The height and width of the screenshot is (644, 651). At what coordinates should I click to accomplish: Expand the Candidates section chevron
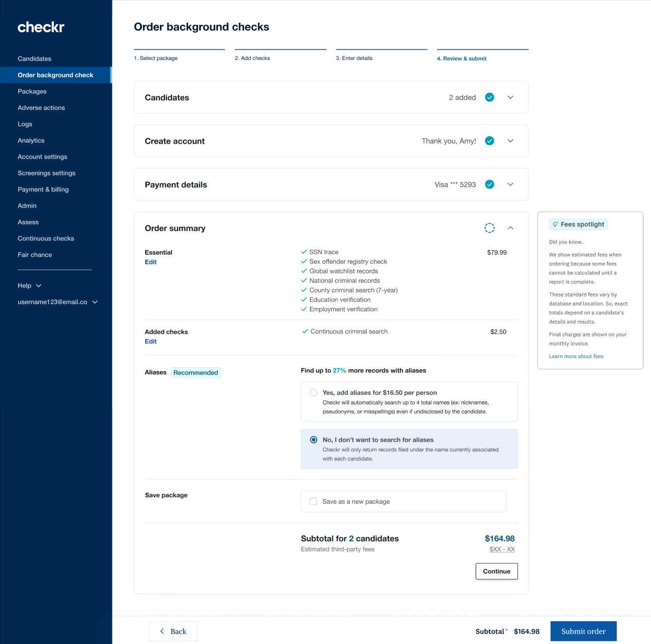point(510,97)
